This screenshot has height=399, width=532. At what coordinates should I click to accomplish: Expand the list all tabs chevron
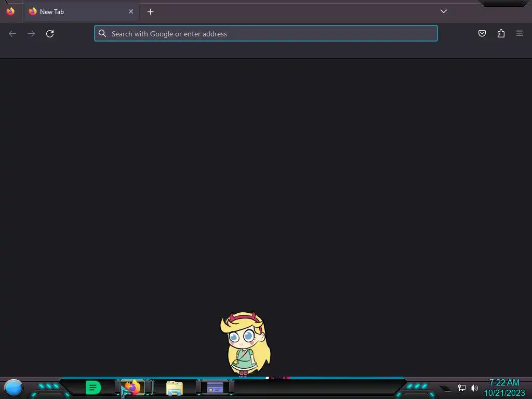444,11
